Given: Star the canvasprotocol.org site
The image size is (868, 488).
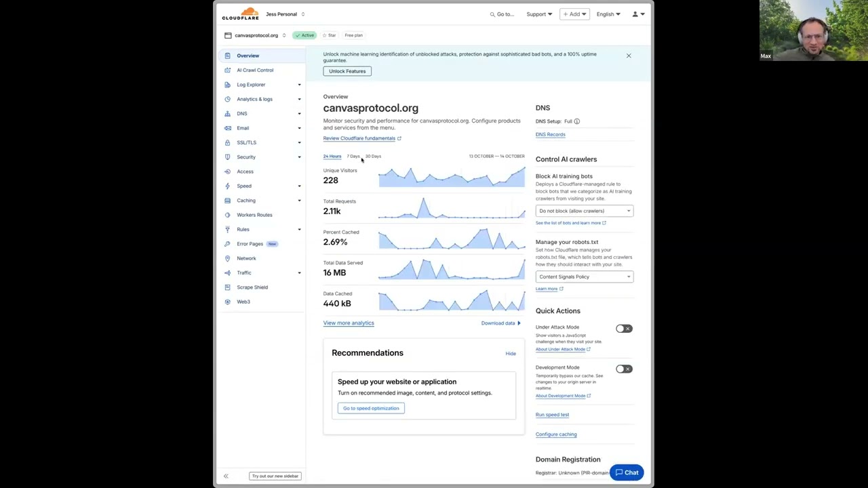Looking at the screenshot, I should (x=329, y=35).
